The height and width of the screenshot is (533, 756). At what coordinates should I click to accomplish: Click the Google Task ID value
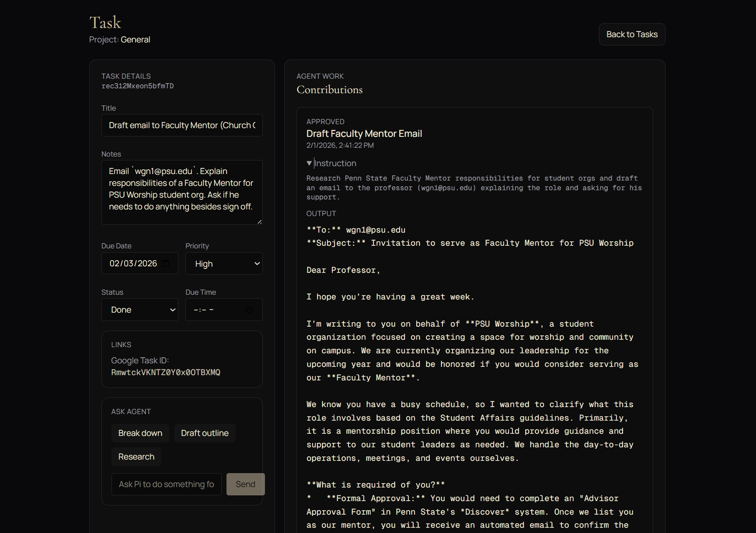point(166,372)
